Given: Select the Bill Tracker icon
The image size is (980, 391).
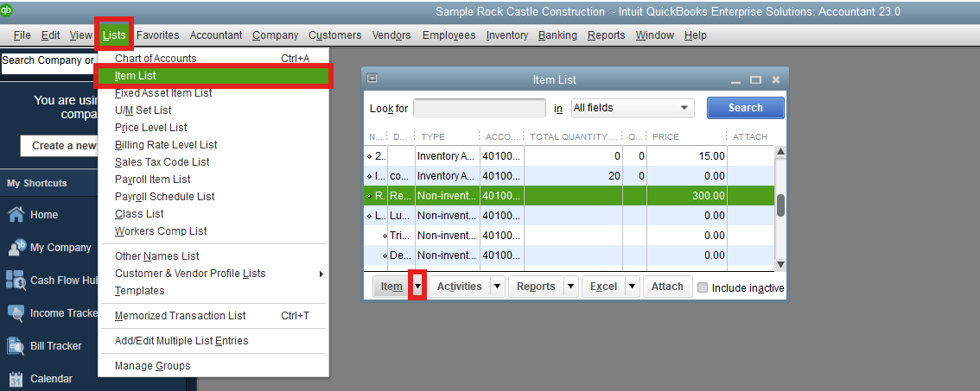Looking at the screenshot, I should pos(16,346).
